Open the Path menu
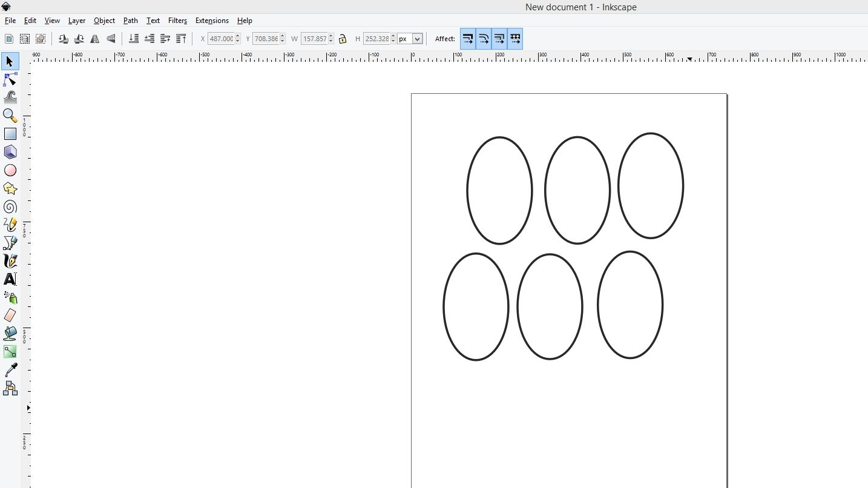This screenshot has width=868, height=488. (x=130, y=20)
